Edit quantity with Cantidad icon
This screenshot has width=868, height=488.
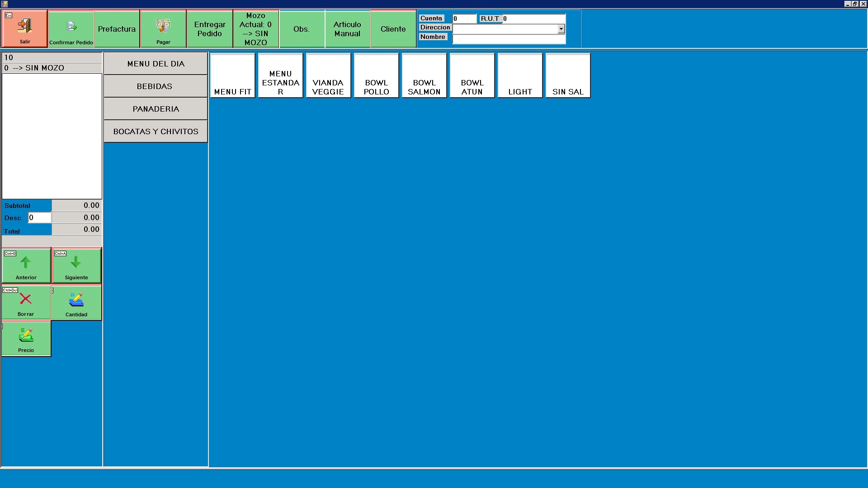76,300
